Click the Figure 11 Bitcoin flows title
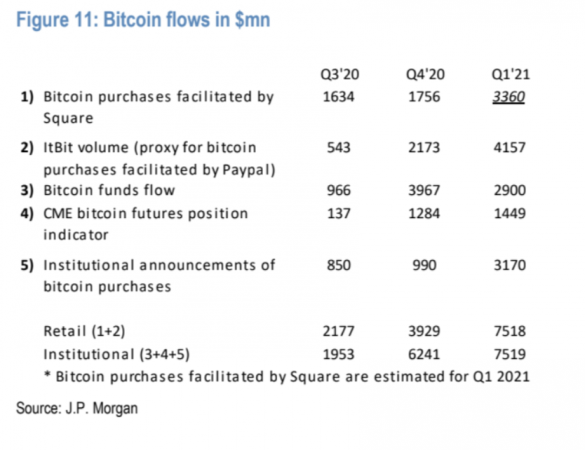 [x=143, y=20]
